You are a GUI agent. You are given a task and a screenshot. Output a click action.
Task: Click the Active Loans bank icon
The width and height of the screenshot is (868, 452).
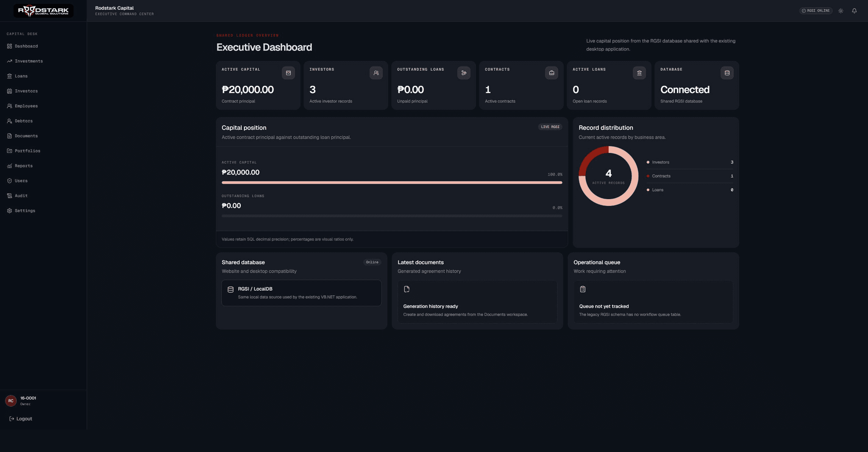pos(639,73)
